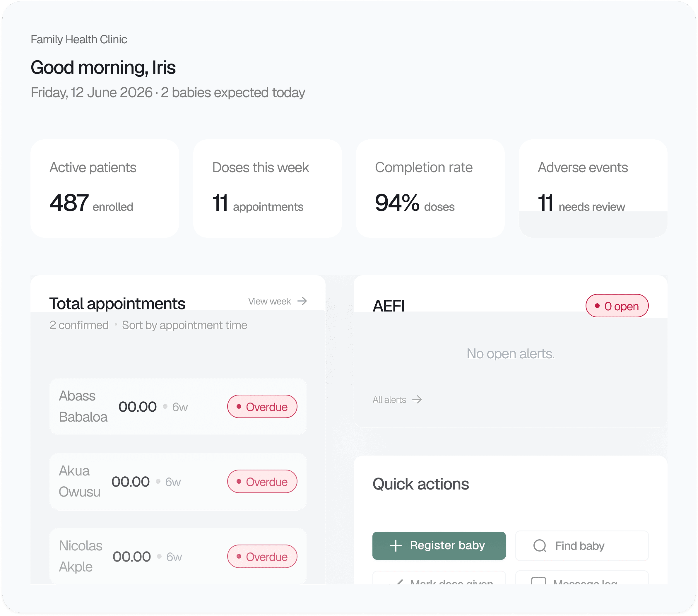Click Sort by appointment time
This screenshot has height=616, width=698.
184,325
